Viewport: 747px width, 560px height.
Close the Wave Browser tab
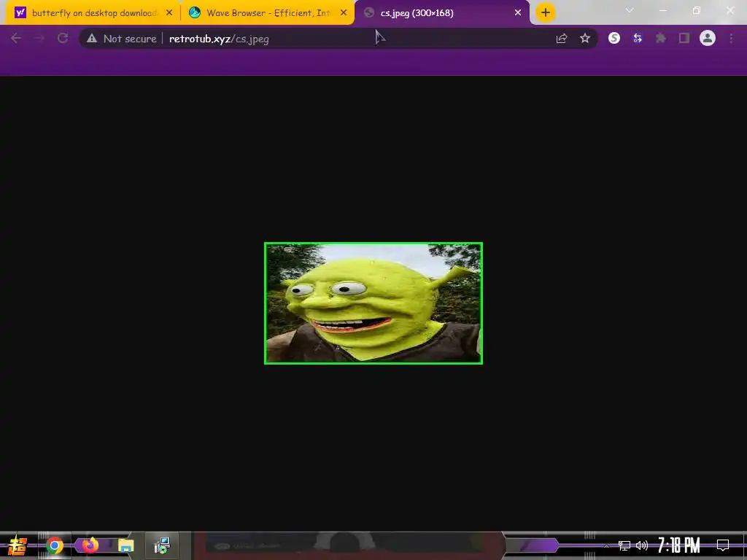[x=344, y=13]
